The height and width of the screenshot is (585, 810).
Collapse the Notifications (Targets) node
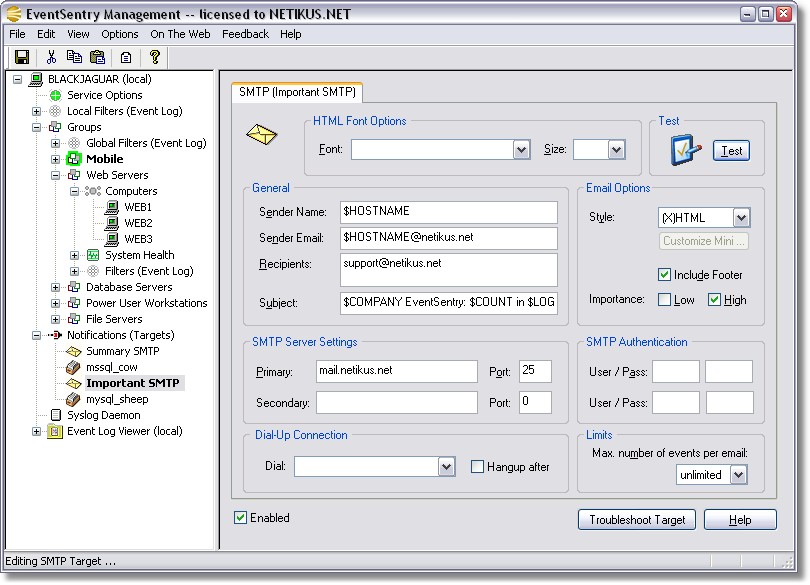point(36,335)
